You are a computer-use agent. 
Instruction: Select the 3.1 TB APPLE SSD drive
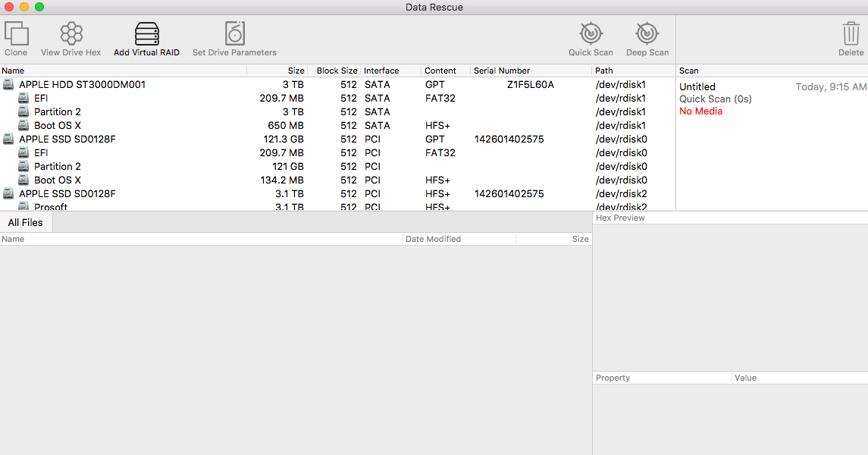pos(67,194)
